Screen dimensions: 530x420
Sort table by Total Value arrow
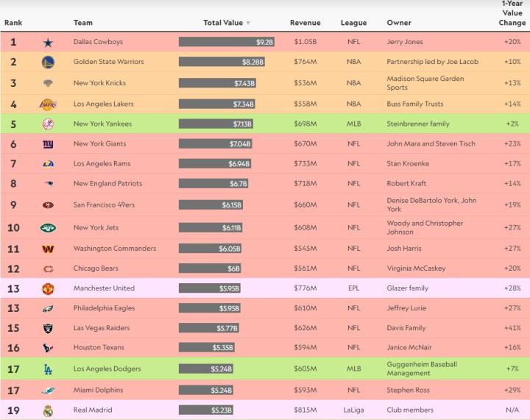tap(248, 24)
